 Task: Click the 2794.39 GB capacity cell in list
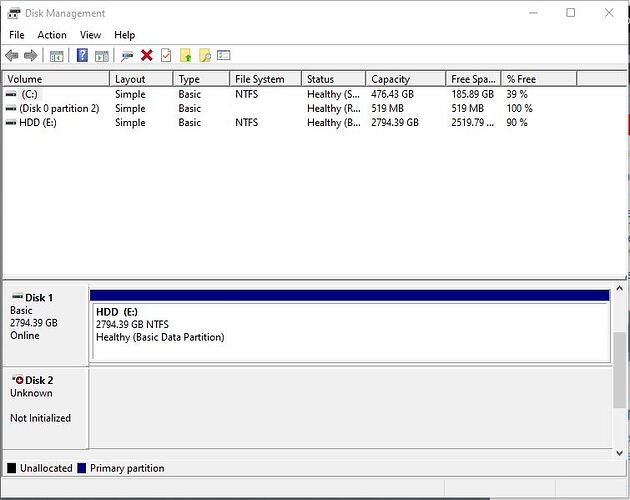pyautogui.click(x=395, y=123)
